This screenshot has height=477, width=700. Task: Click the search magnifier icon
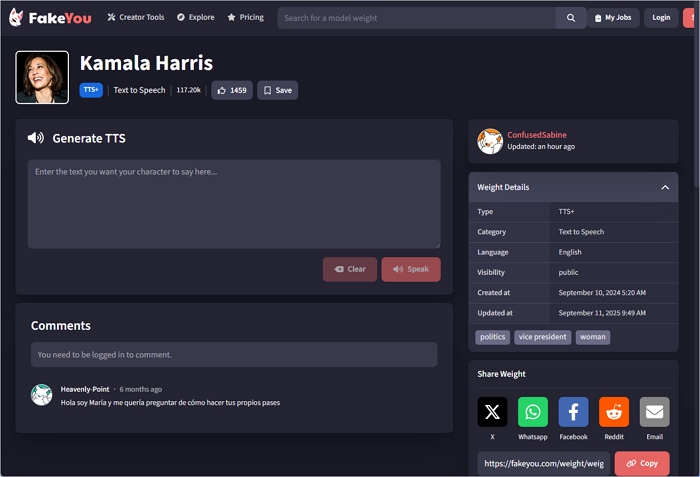click(x=571, y=18)
